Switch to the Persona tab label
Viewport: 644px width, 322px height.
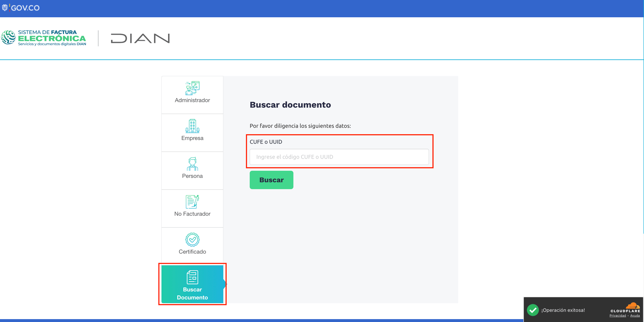click(x=192, y=176)
